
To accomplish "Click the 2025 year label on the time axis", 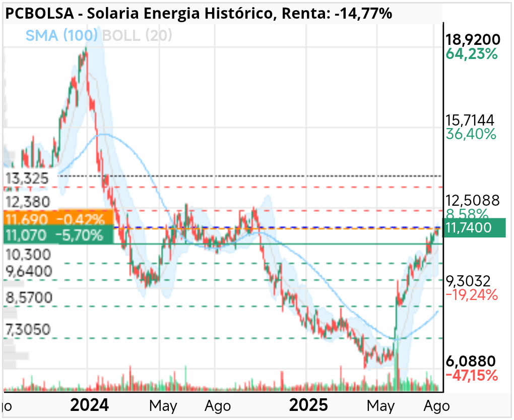I will (x=308, y=405).
